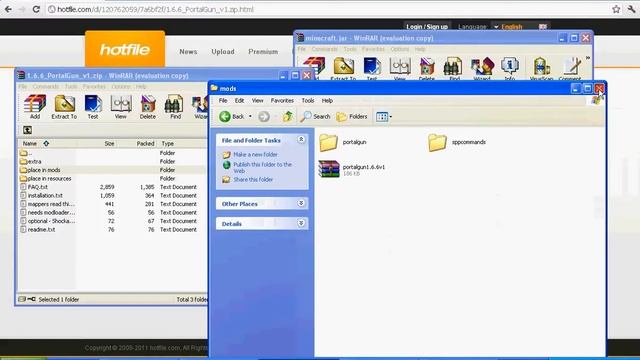Image resolution: width=640 pixels, height=360 pixels.
Task: Open Help menu in mods window
Action: [x=327, y=100]
